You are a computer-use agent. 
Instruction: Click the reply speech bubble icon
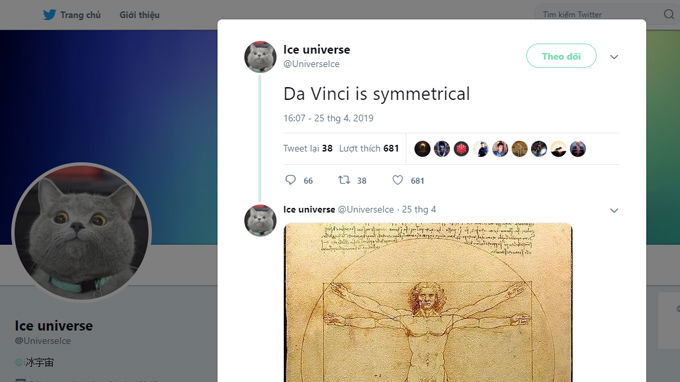point(290,180)
